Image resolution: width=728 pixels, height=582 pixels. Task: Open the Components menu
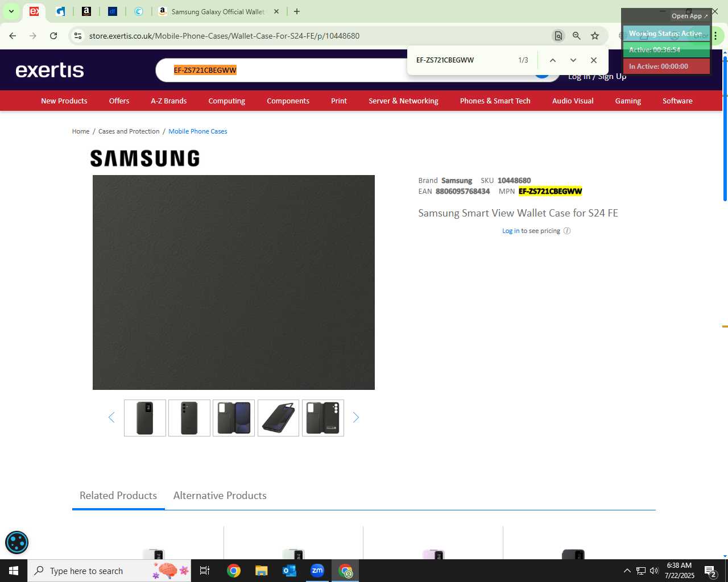pyautogui.click(x=288, y=101)
